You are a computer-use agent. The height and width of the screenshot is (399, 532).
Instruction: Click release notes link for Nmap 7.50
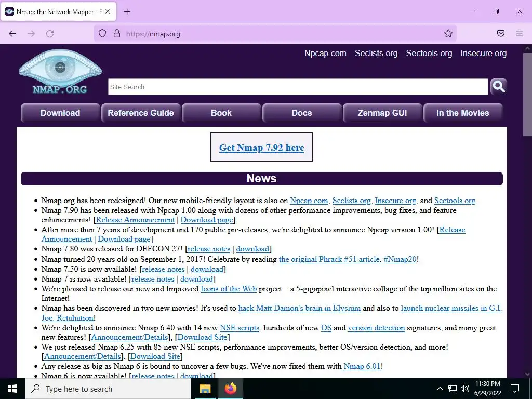coord(163,269)
